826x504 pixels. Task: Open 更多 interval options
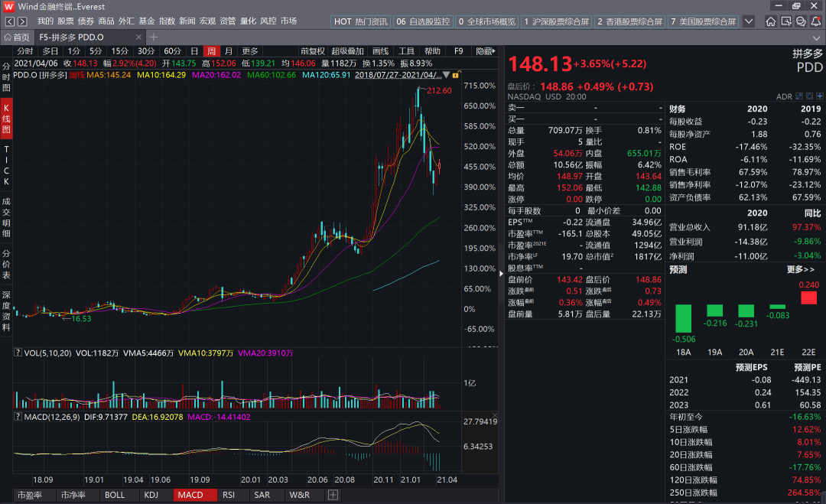(249, 51)
